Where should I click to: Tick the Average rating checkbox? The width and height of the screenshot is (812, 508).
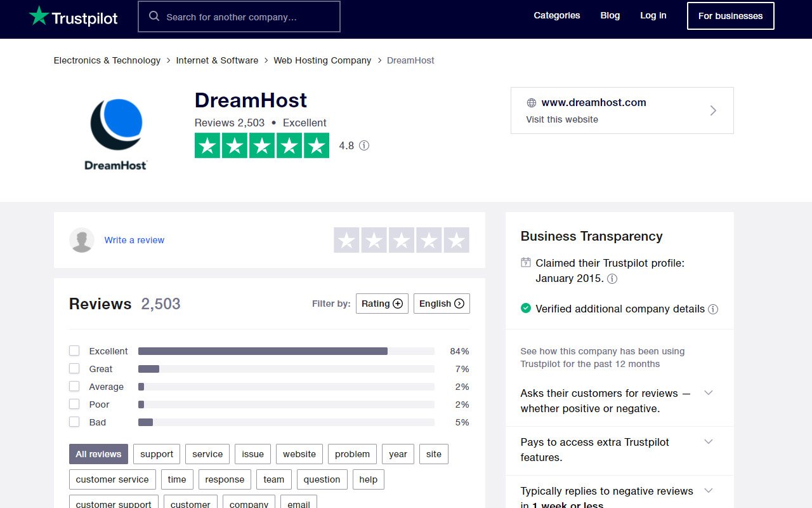tap(74, 386)
